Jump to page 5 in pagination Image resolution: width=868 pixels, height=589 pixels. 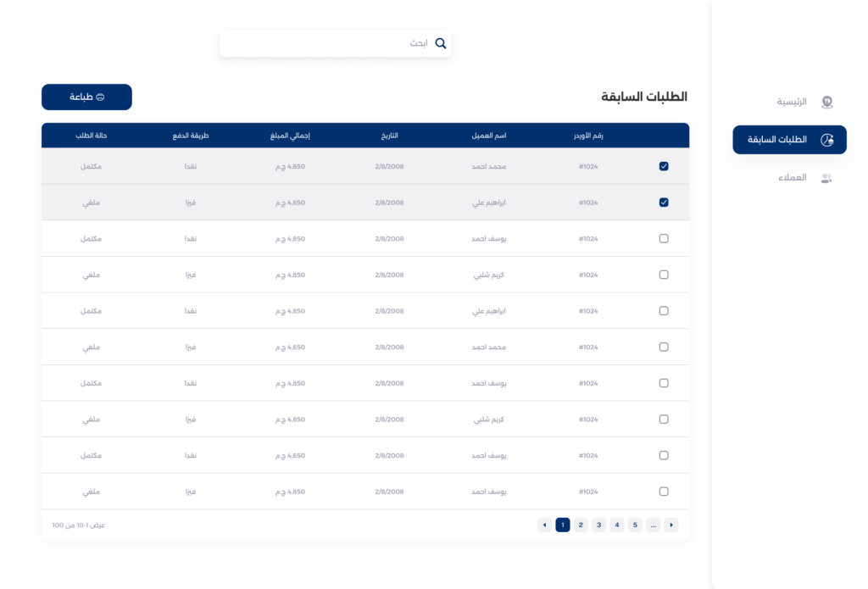635,525
